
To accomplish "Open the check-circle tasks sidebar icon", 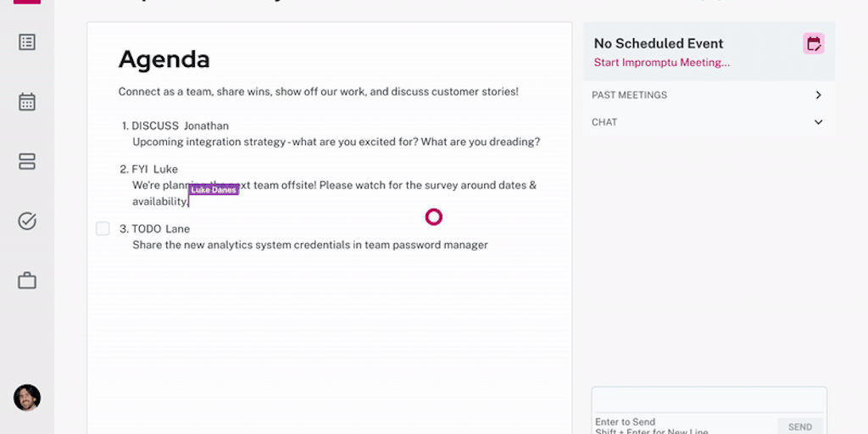I will click(27, 221).
